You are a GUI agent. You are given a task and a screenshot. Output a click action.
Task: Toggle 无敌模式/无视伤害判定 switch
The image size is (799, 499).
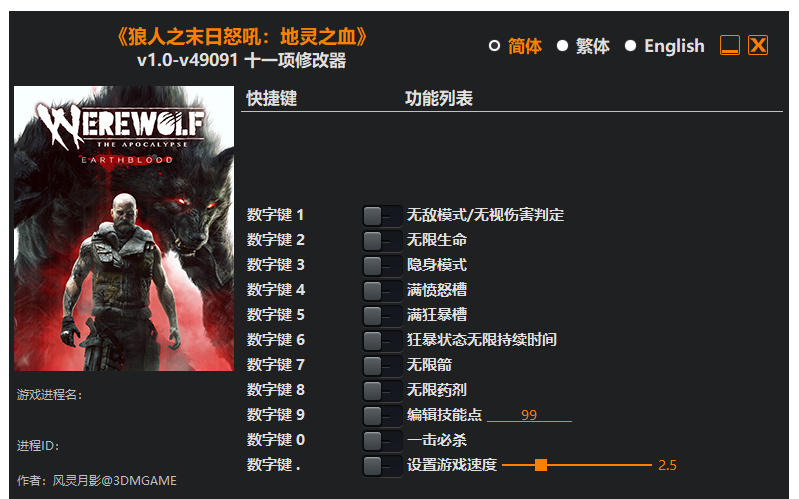(382, 216)
